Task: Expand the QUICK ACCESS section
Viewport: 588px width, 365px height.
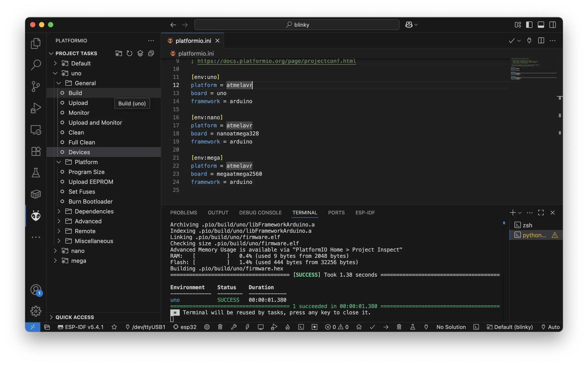Action: pos(75,317)
